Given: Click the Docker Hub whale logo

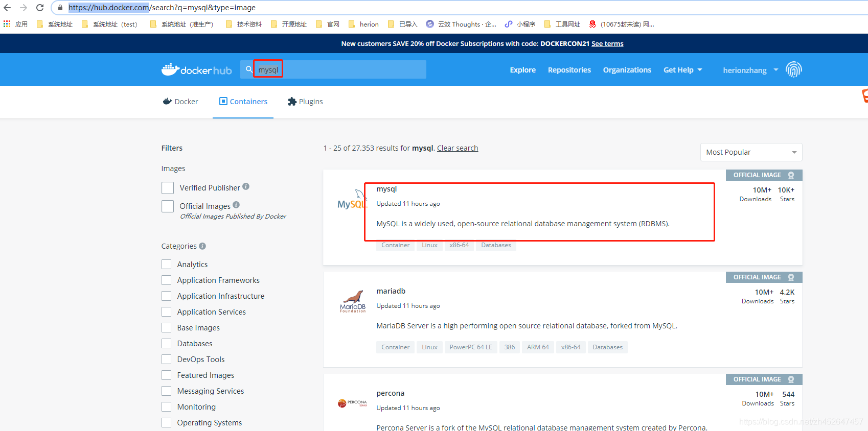Looking at the screenshot, I should coord(196,69).
